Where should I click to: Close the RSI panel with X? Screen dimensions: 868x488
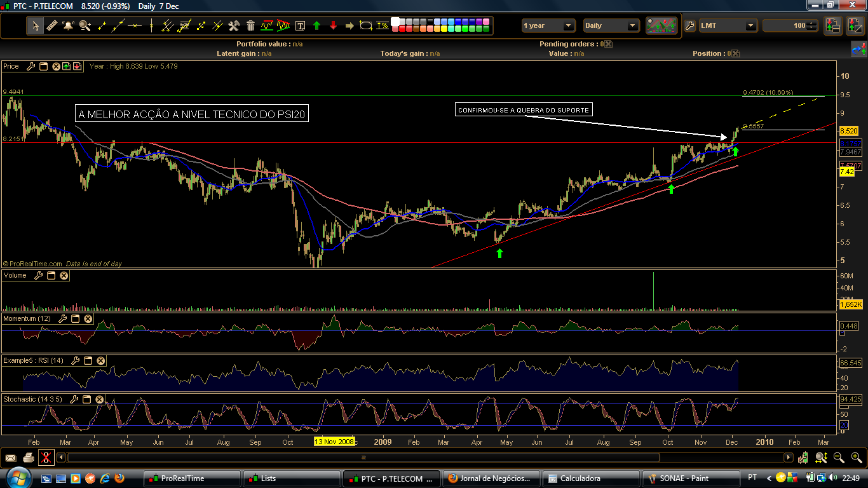(x=100, y=360)
